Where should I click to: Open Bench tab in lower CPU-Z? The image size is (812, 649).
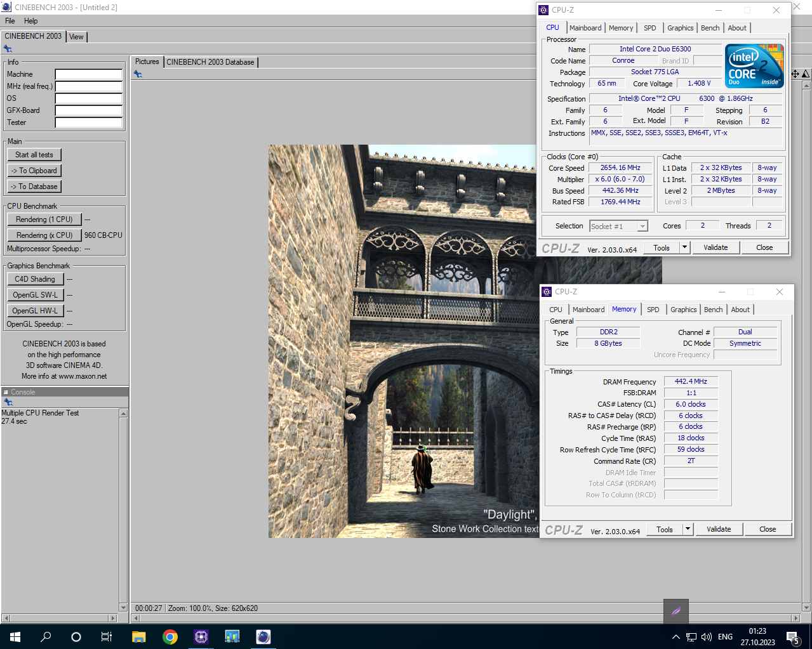714,310
